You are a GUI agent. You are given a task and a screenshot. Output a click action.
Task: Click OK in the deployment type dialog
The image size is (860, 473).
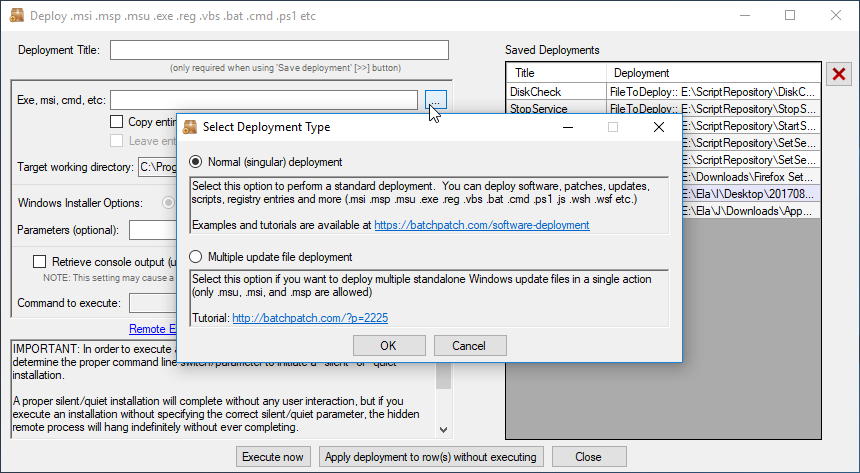389,346
